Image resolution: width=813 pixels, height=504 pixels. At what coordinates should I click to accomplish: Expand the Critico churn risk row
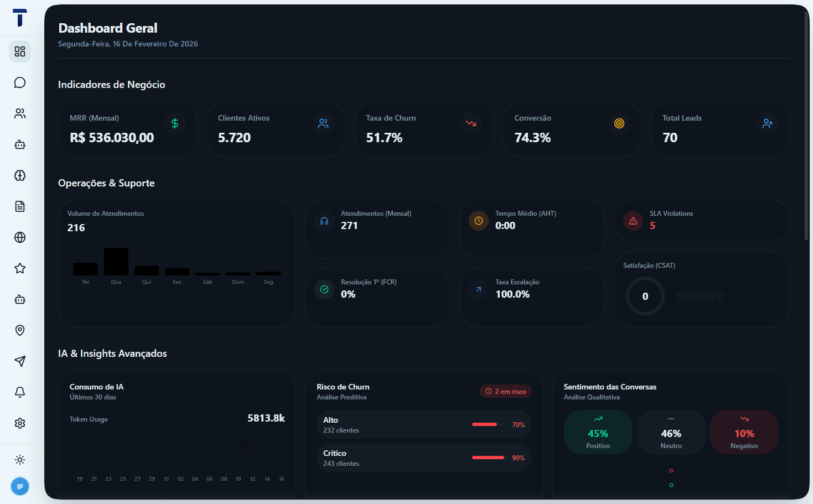[423, 458]
